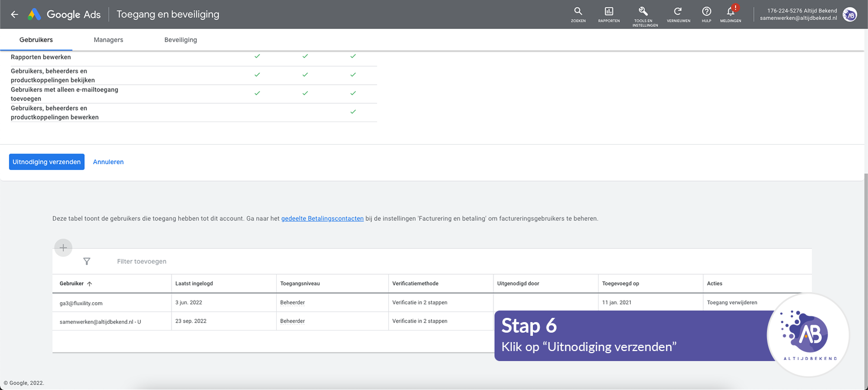Click the account avatar in the header

click(850, 15)
